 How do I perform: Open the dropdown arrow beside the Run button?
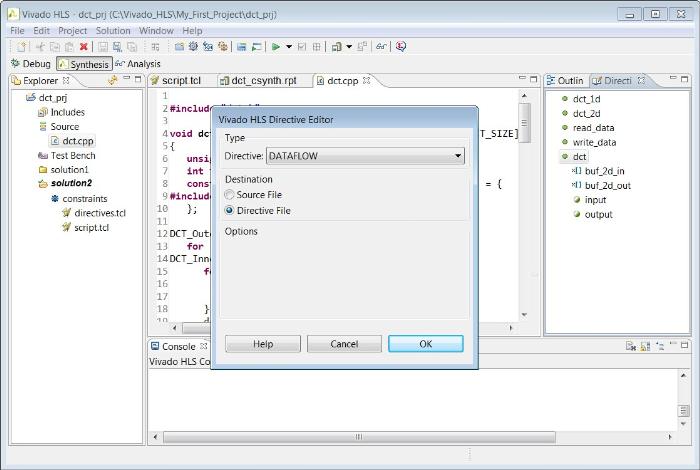coord(289,46)
